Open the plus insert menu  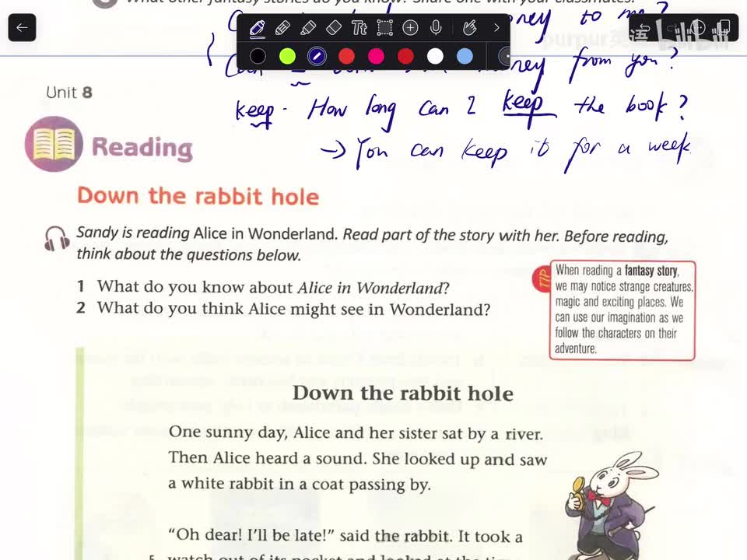pos(410,28)
